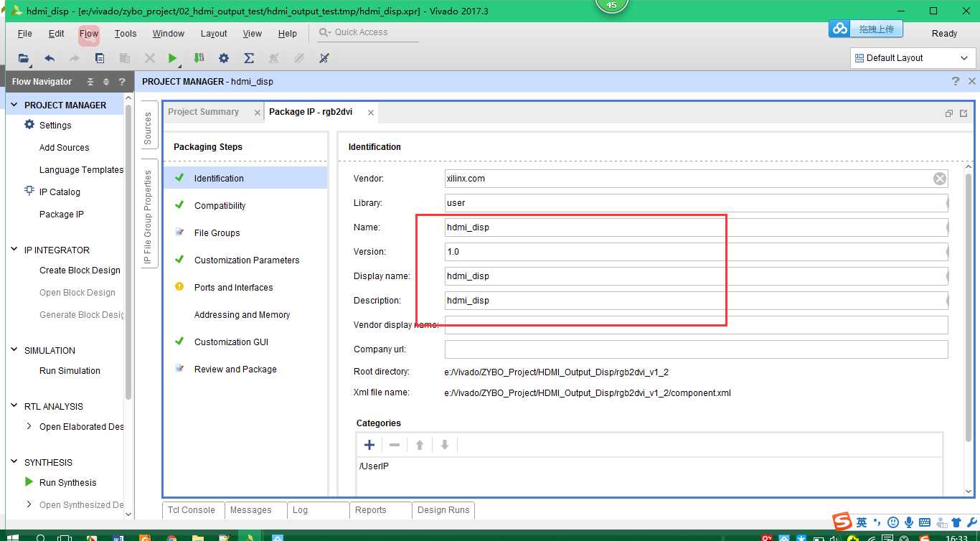
Task: Click the Flow Navigator vertical scrollbar
Action: [128, 251]
